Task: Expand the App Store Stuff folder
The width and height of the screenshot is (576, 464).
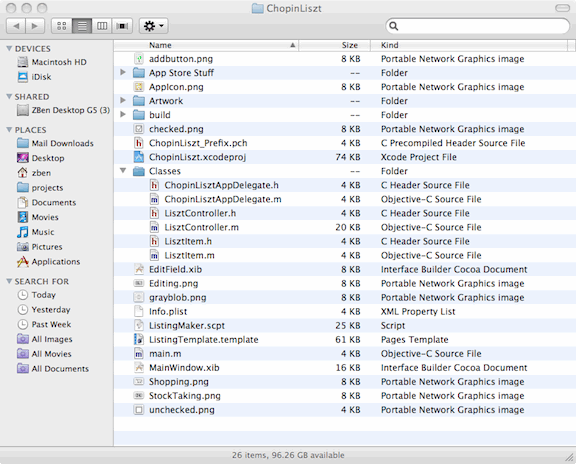Action: tap(123, 72)
